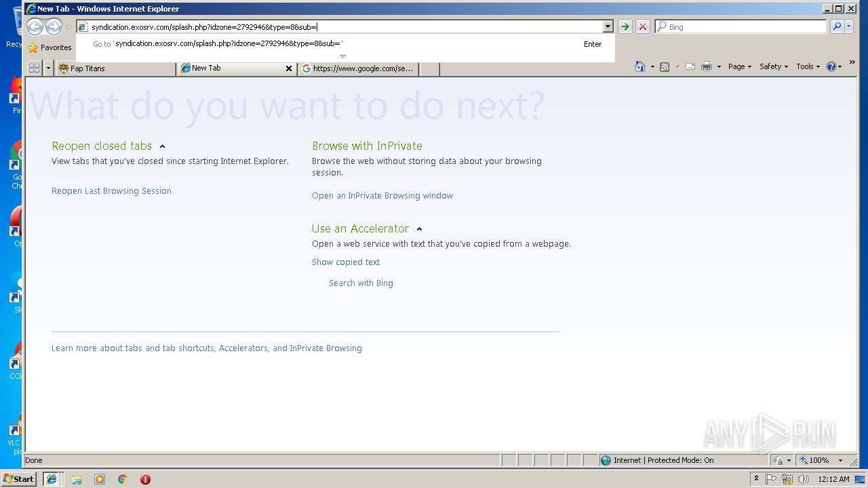The height and width of the screenshot is (488, 868).
Task: Click the network tray icon
Action: coord(787,479)
